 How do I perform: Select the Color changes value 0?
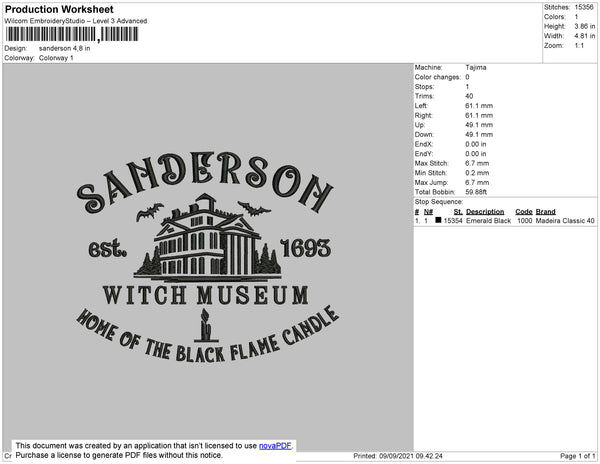467,77
